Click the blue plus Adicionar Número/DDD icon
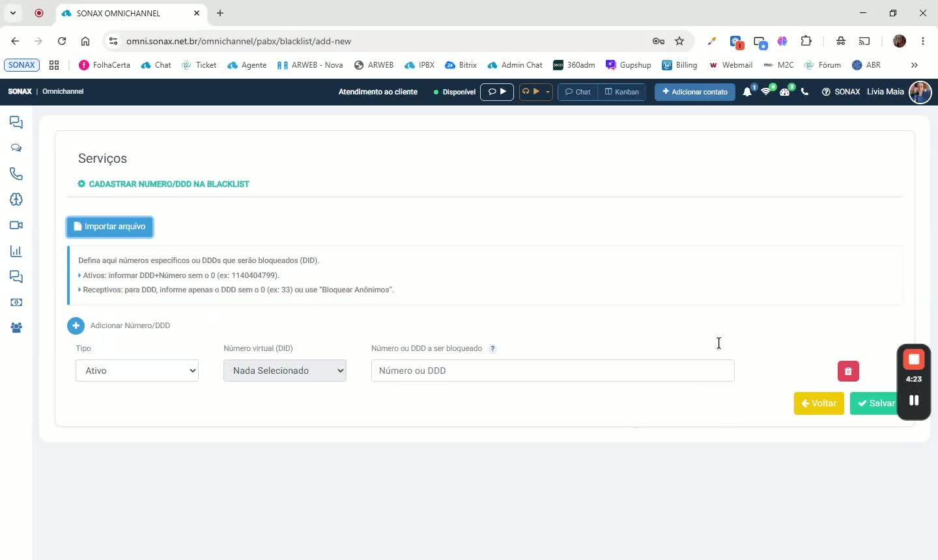The height and width of the screenshot is (560, 938). 76,326
